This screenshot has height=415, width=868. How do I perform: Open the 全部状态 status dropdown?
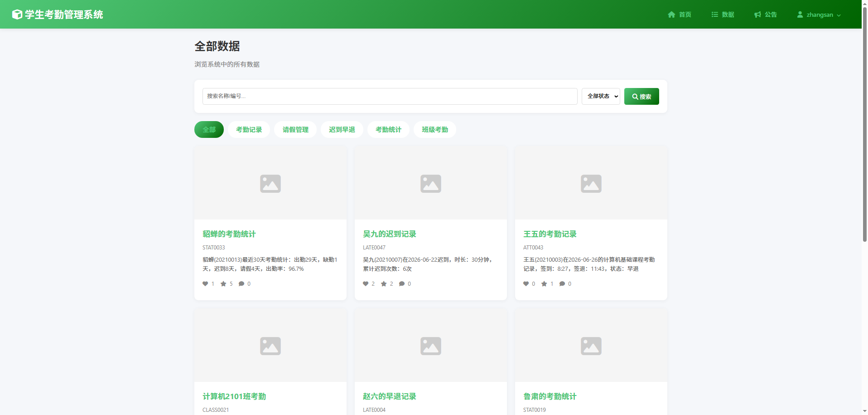tap(601, 96)
